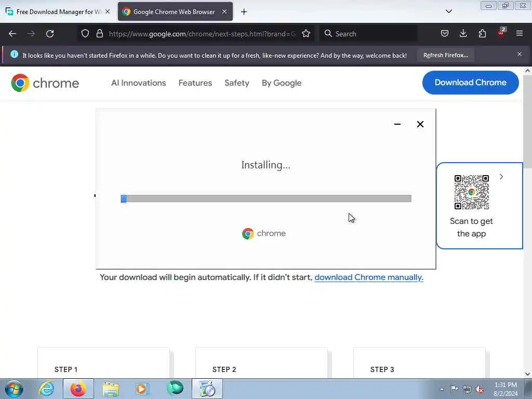
Task: Click the Refresh Firefox button
Action: (x=445, y=55)
